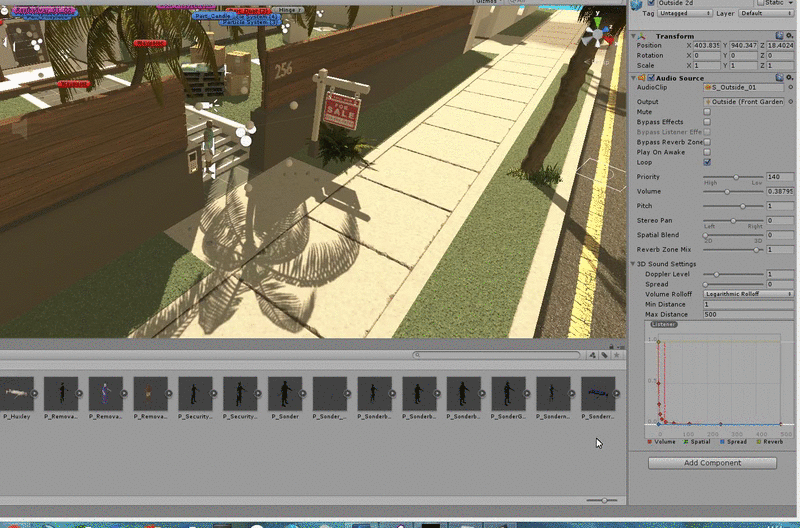Click the Audio Source speaker icon
The width and height of the screenshot is (800, 528).
pos(641,78)
